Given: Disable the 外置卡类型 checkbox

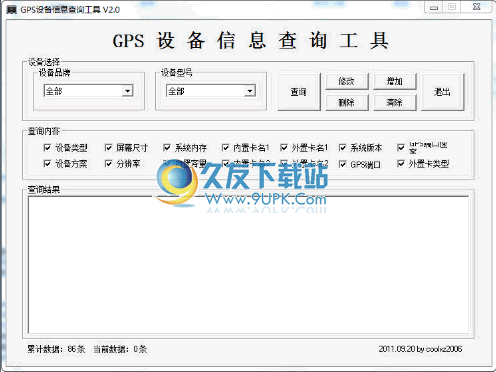Looking at the screenshot, I should [x=401, y=164].
